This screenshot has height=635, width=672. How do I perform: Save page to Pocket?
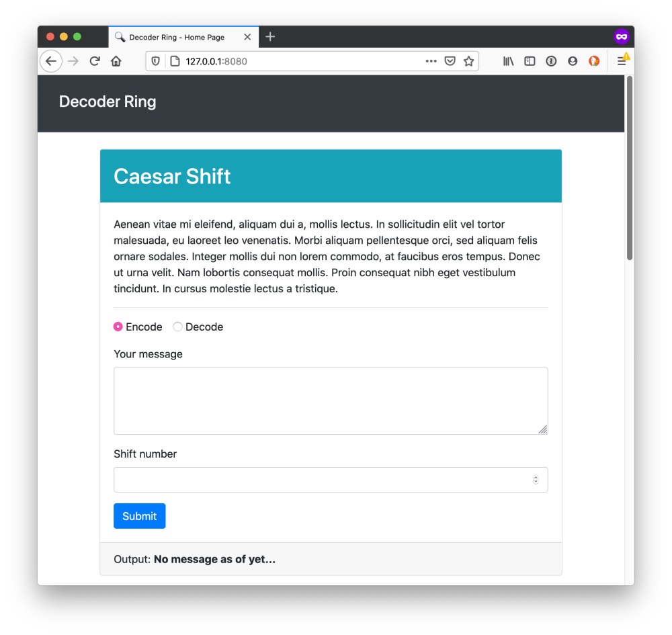[450, 61]
